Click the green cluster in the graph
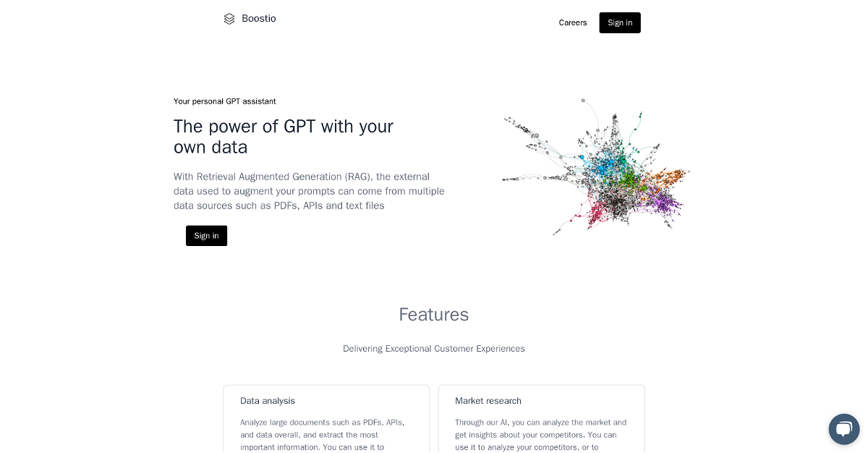Viewport: 868px width, 453px height. tap(628, 174)
